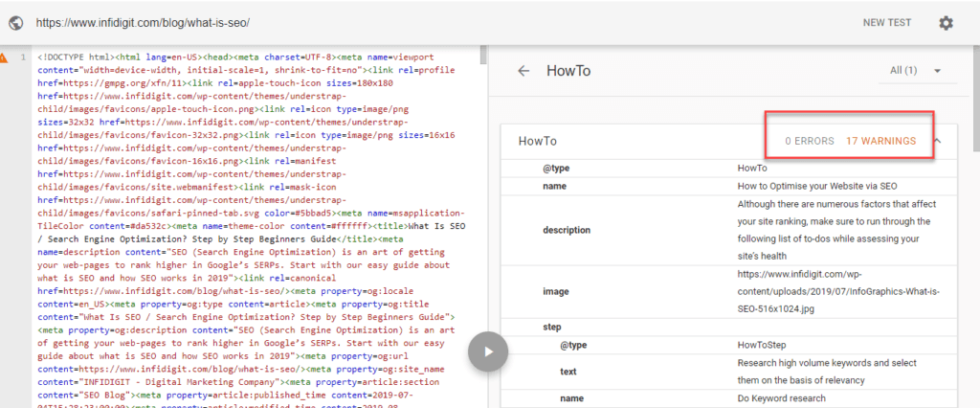
Task: Select the HowTo card heading
Action: pos(538,141)
